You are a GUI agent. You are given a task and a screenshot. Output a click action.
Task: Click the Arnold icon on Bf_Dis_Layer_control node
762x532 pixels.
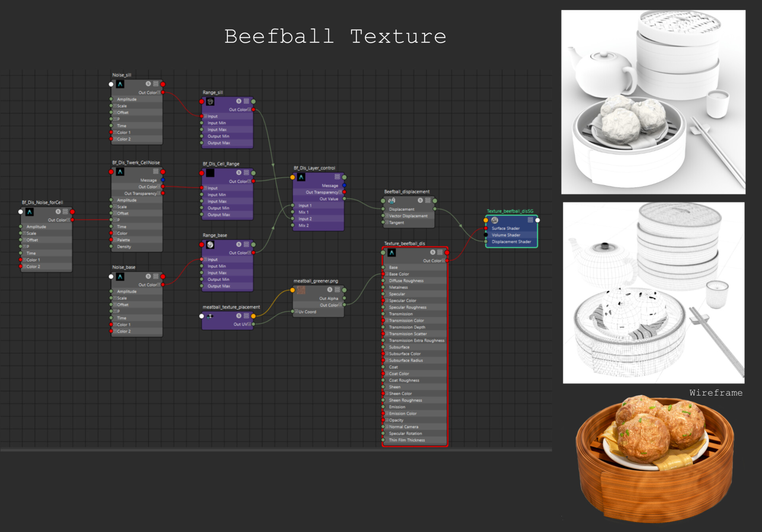pos(301,177)
